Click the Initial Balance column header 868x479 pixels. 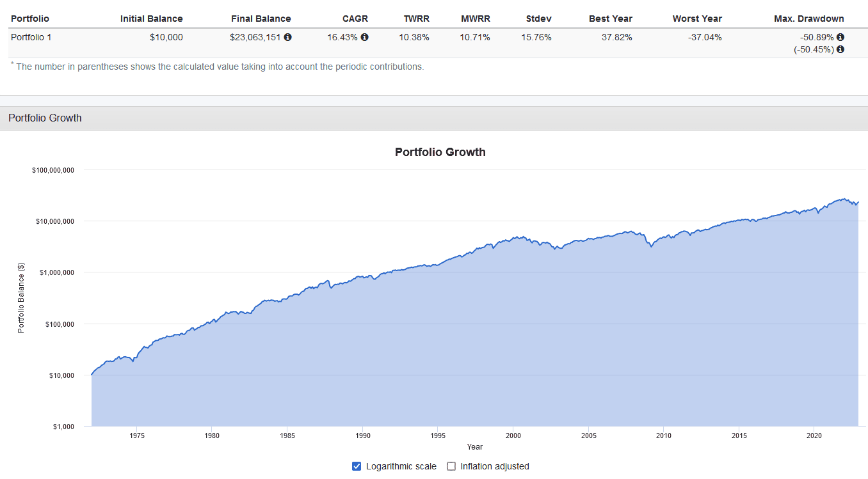coord(151,19)
